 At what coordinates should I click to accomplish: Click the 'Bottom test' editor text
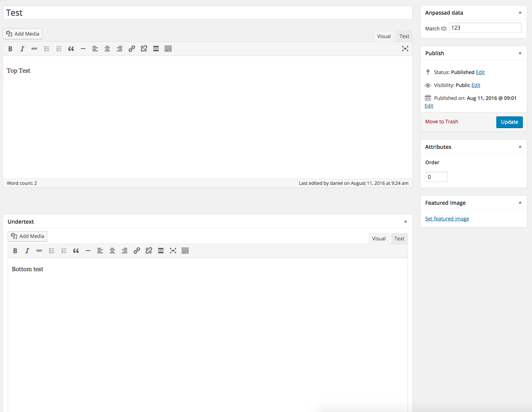[x=28, y=269]
